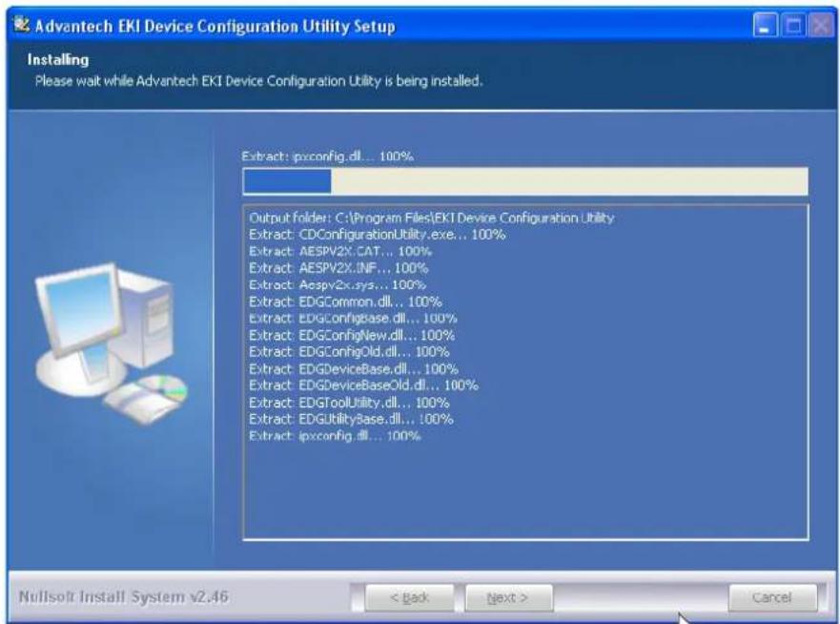The height and width of the screenshot is (624, 840).
Task: Select the EDGCommon.dll extract line
Action: (345, 302)
